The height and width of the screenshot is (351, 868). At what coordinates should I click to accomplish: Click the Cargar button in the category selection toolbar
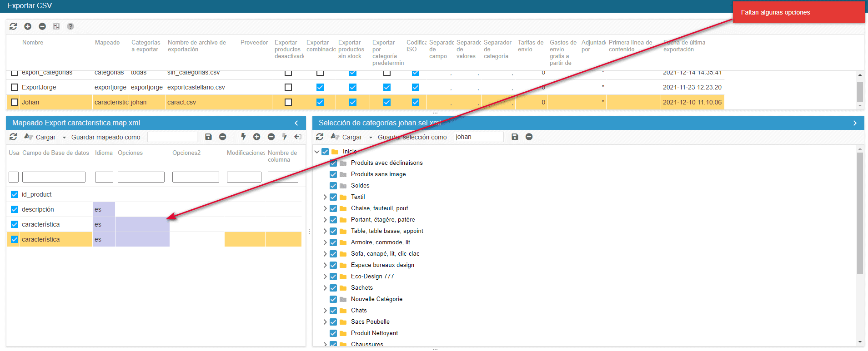pyautogui.click(x=351, y=137)
